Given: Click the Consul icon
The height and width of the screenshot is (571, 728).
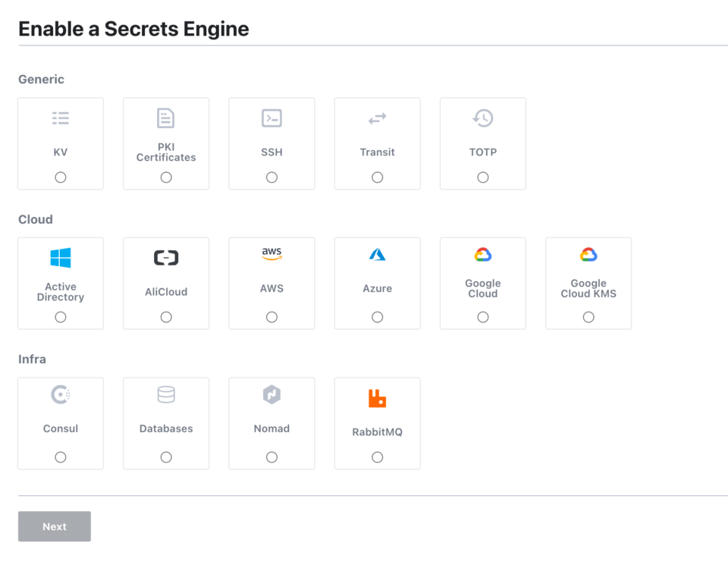Looking at the screenshot, I should [x=61, y=394].
